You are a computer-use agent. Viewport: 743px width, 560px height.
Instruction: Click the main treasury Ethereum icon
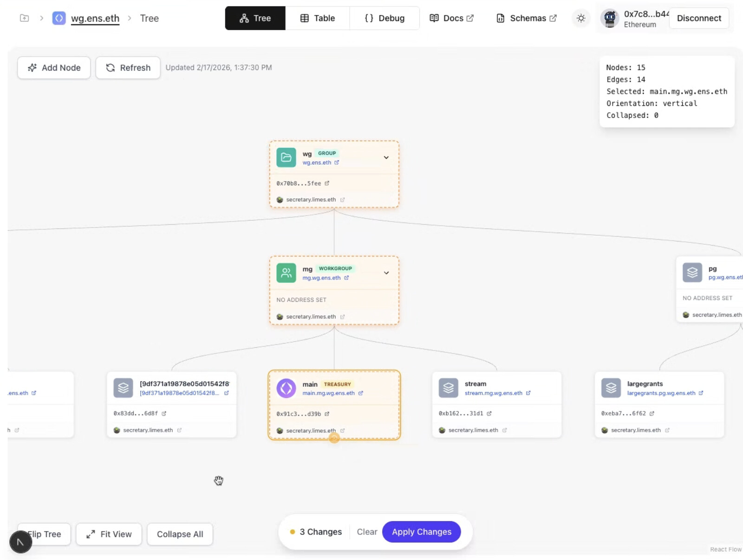coord(286,388)
